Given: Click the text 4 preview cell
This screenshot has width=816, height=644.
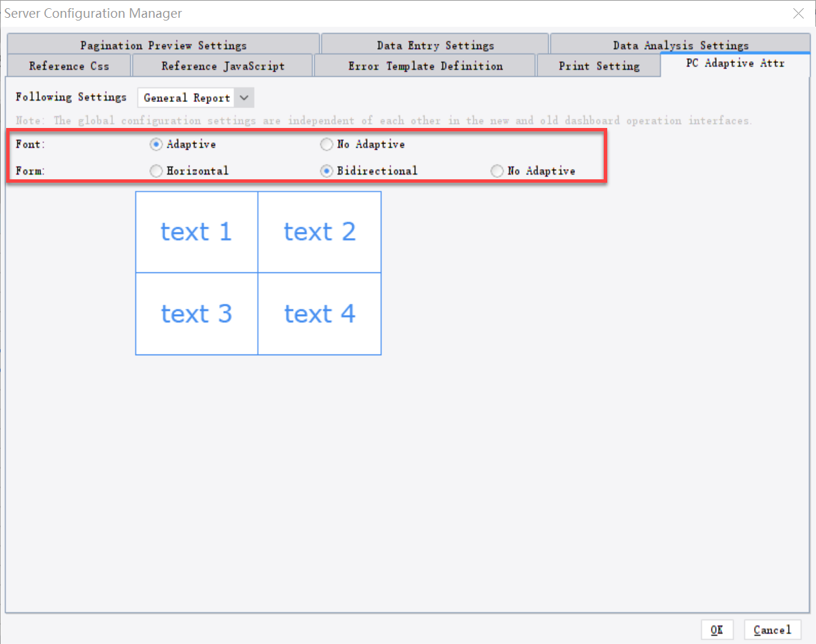Looking at the screenshot, I should coord(320,313).
